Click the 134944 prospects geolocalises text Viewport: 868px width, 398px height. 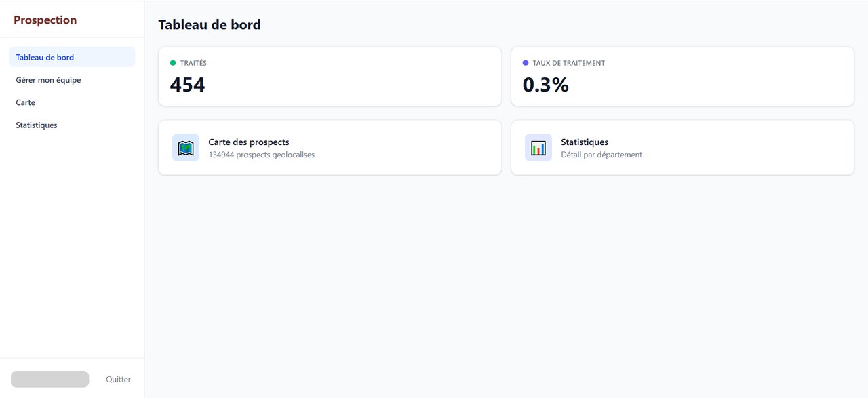262,155
